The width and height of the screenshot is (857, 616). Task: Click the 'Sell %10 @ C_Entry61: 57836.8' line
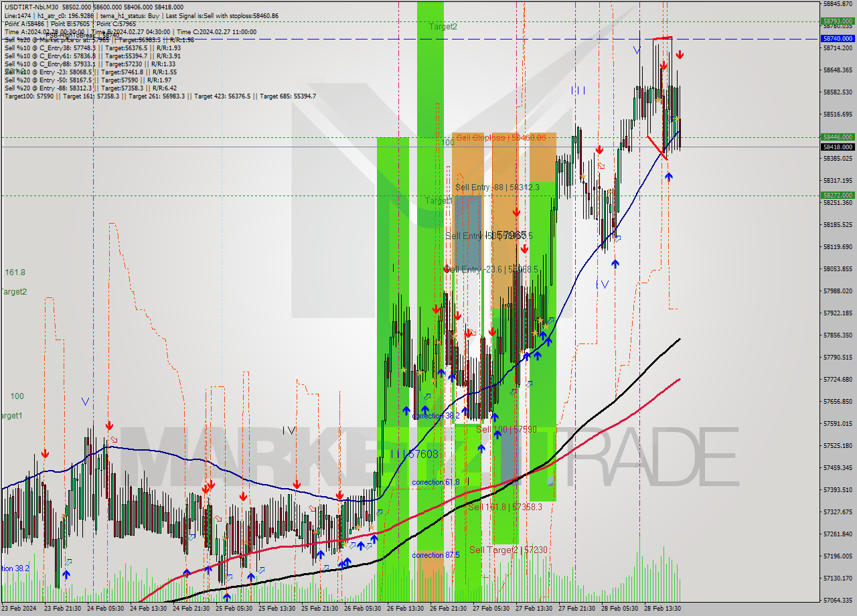[x=92, y=56]
